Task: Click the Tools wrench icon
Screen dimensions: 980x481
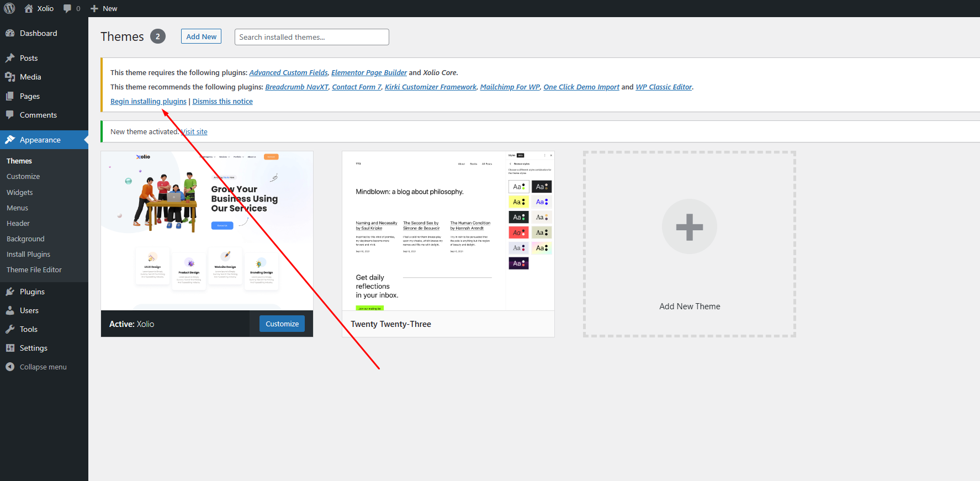Action: pos(10,329)
